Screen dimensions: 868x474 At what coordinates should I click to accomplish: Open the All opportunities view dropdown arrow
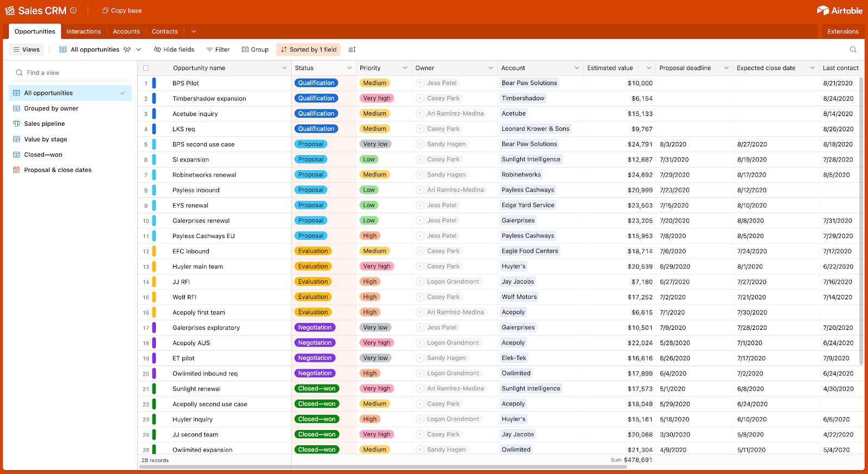(138, 49)
